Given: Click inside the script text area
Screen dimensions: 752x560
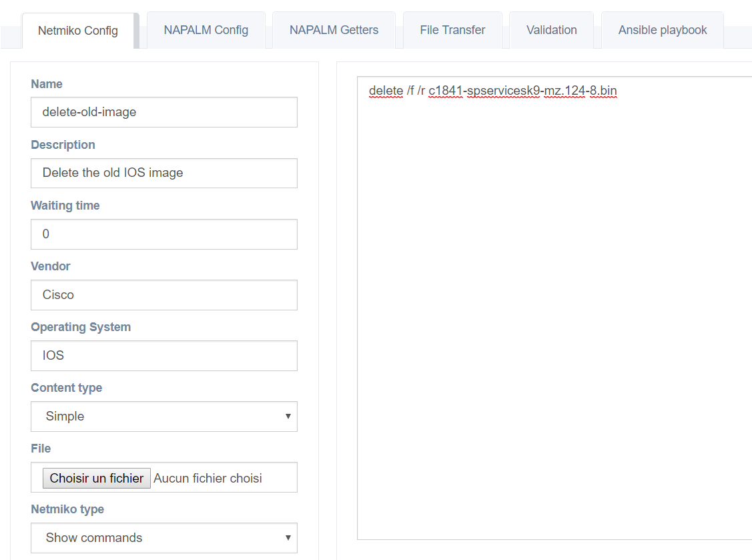Looking at the screenshot, I should [x=554, y=308].
